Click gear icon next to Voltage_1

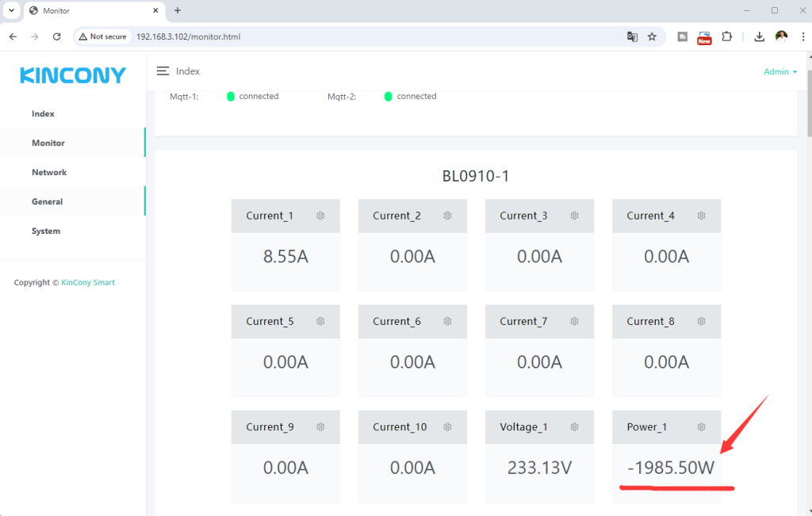click(x=574, y=426)
